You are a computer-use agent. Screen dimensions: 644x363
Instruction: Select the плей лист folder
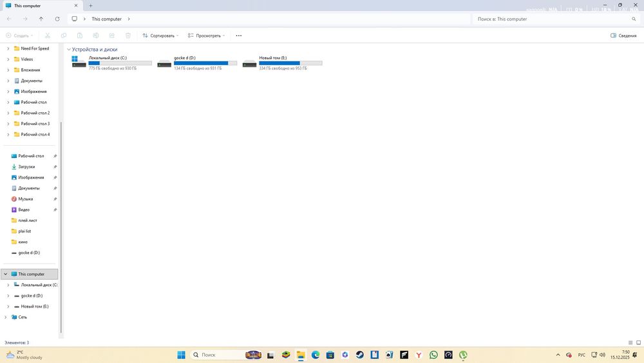coord(28,221)
